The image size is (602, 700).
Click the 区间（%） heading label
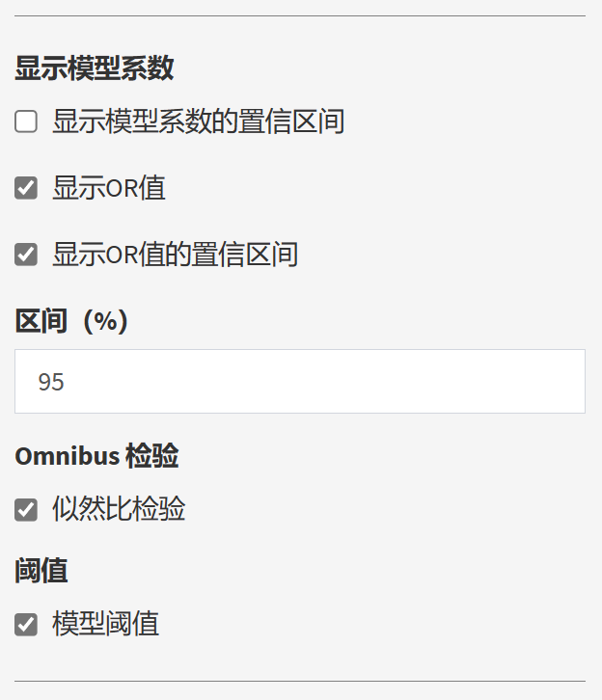click(x=71, y=321)
